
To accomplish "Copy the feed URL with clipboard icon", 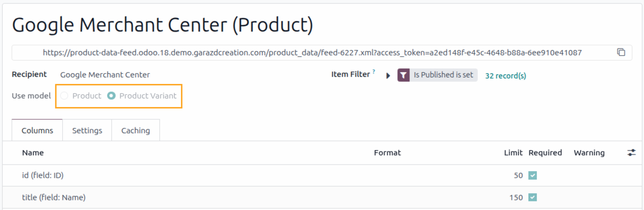I will pyautogui.click(x=621, y=52).
